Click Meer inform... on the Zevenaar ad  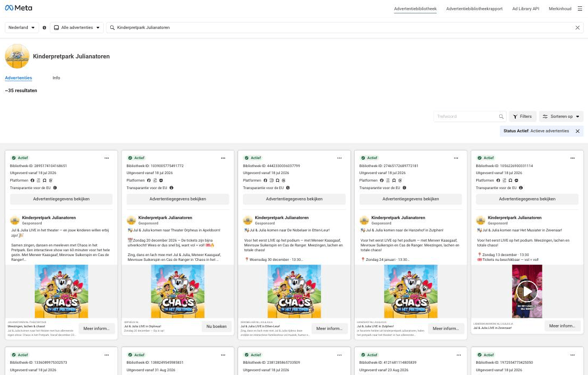(562, 326)
